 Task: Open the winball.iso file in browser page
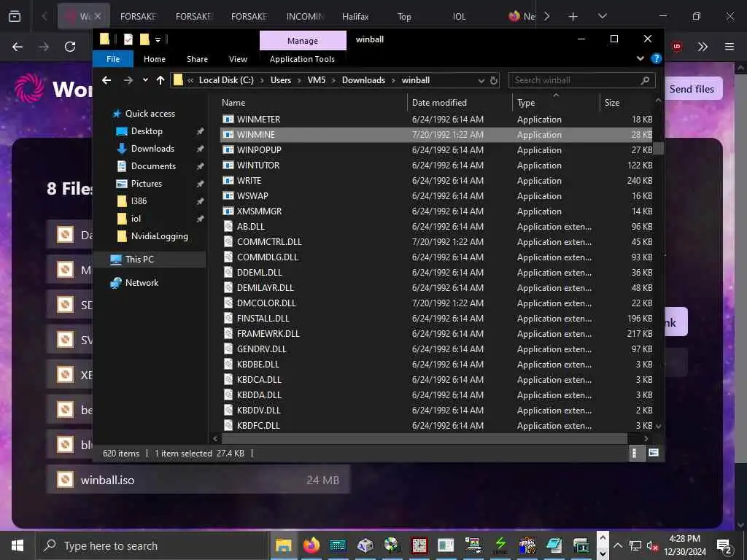[198, 480]
